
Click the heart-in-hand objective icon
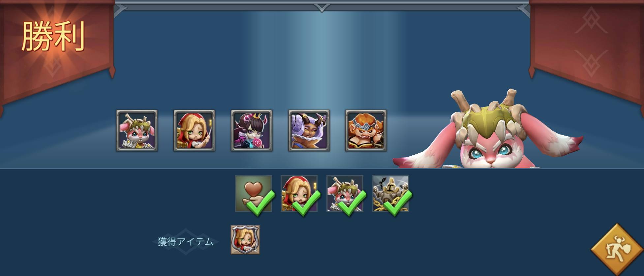pos(253,194)
